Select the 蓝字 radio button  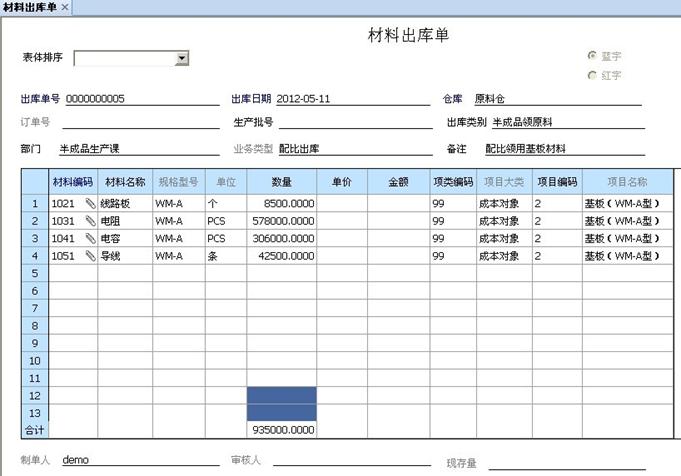tap(592, 56)
